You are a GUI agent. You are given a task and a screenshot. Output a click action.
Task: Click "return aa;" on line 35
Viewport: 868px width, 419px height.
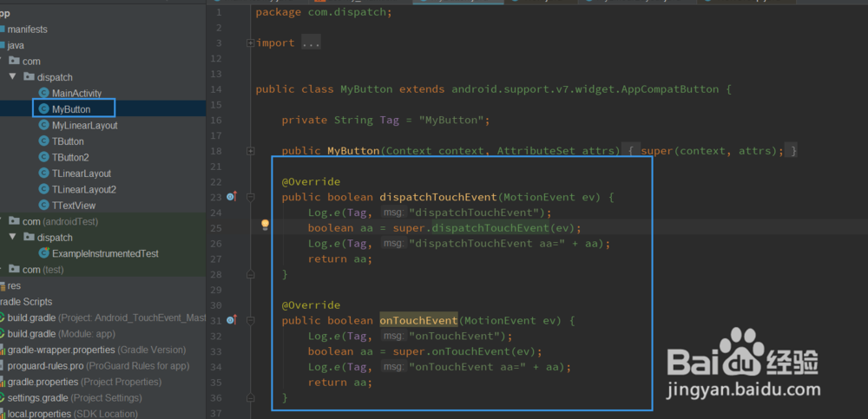(x=340, y=382)
